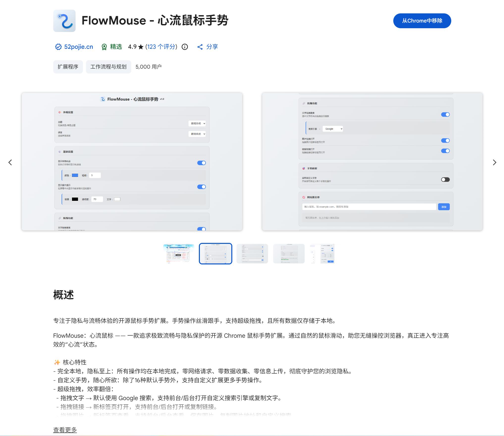Select the third screenshot thumbnail
504x436 pixels.
[x=252, y=254]
